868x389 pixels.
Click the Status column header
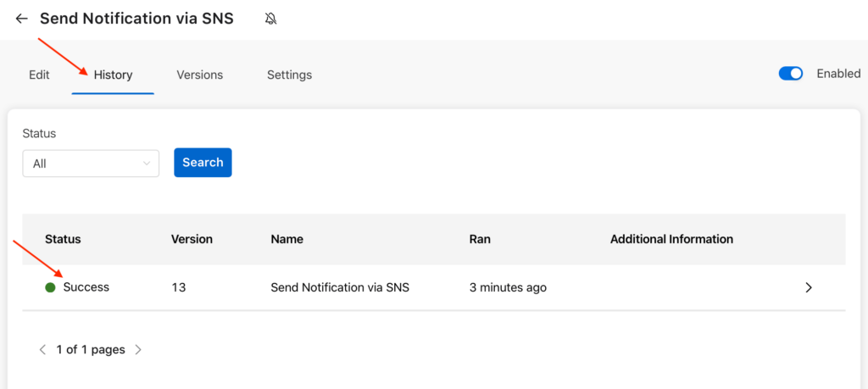coord(63,239)
